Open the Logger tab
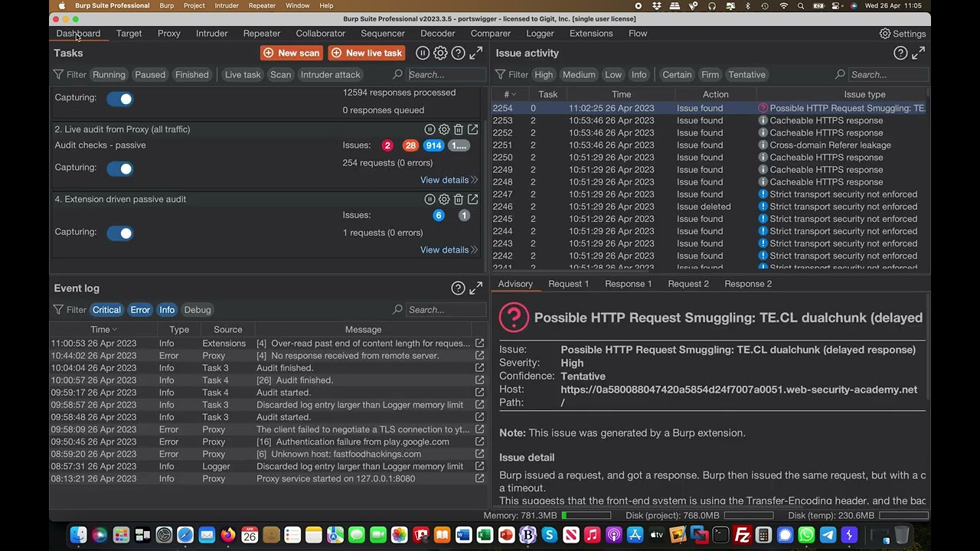 pos(540,34)
